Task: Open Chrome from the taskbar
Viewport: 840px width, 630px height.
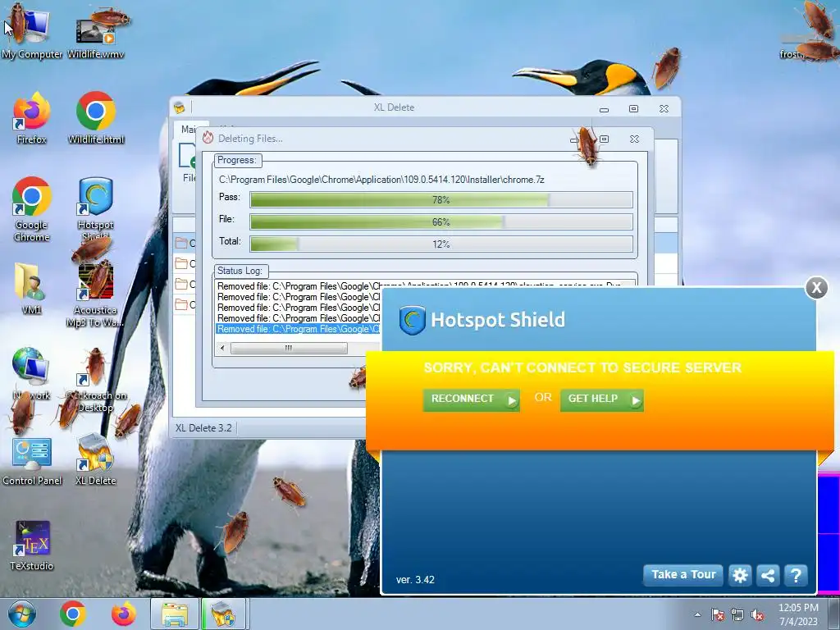Action: [73, 614]
